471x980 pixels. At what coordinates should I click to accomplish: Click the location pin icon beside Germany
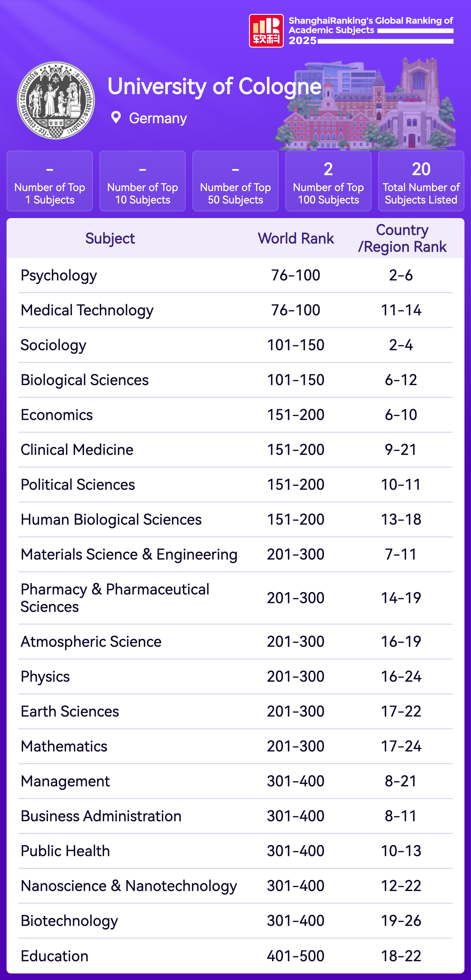coord(116,118)
